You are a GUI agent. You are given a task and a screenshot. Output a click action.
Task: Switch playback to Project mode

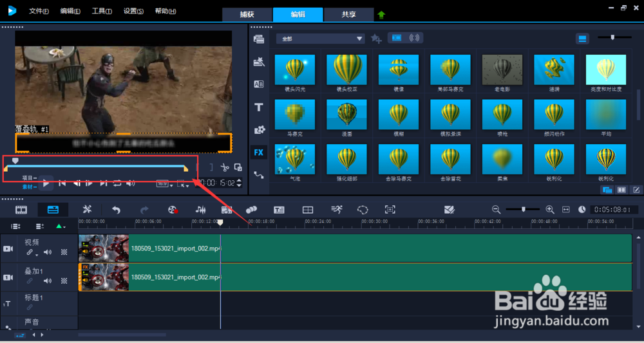click(x=29, y=178)
